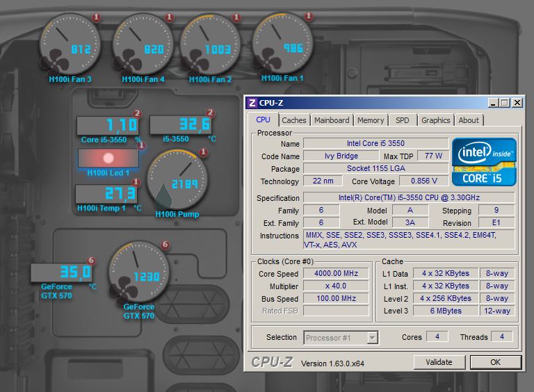Click the Technology value '22 nm'

pyautogui.click(x=323, y=181)
